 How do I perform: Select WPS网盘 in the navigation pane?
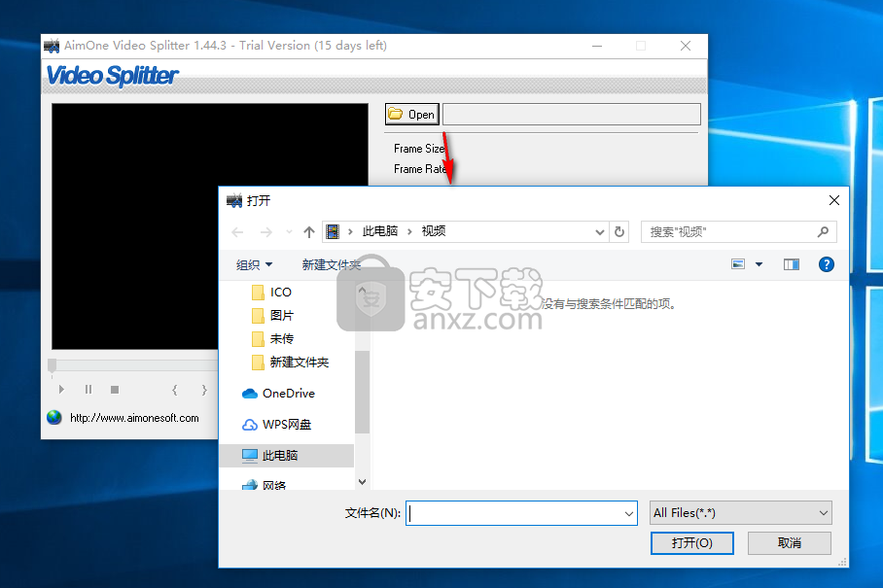(x=276, y=425)
